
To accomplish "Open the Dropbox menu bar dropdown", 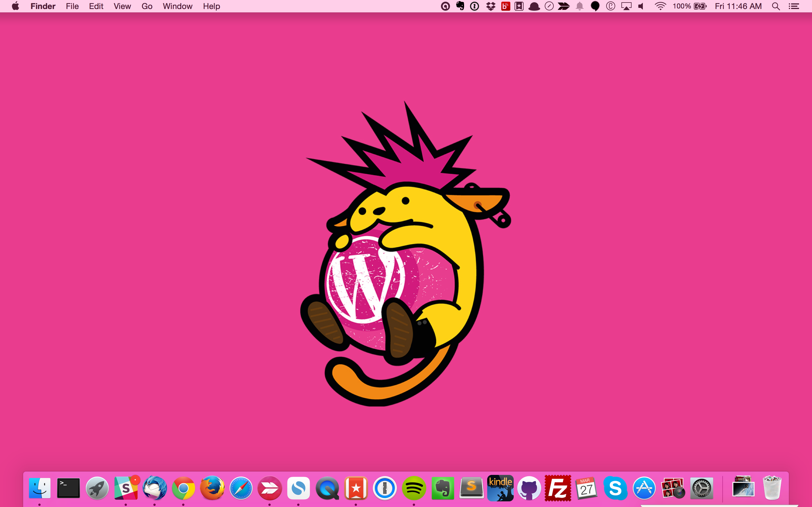I will (x=491, y=6).
